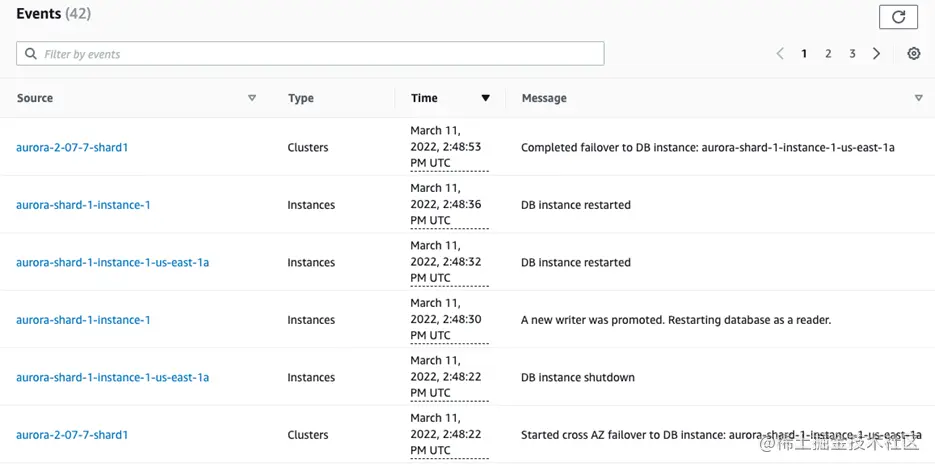
Task: Open source link for DB instance shutdown event
Action: [112, 378]
